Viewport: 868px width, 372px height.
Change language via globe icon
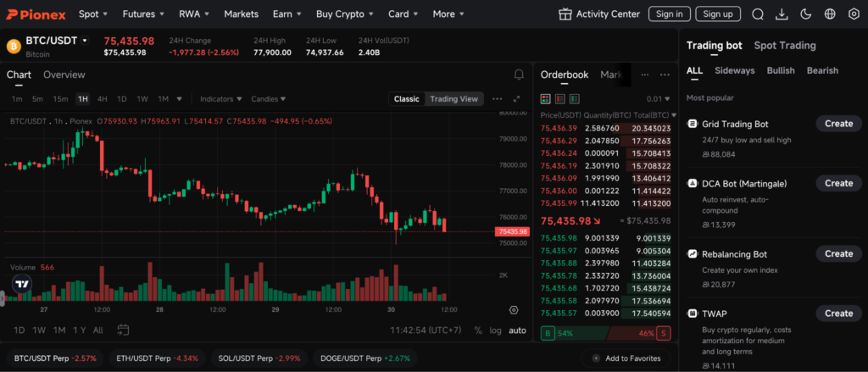click(830, 14)
